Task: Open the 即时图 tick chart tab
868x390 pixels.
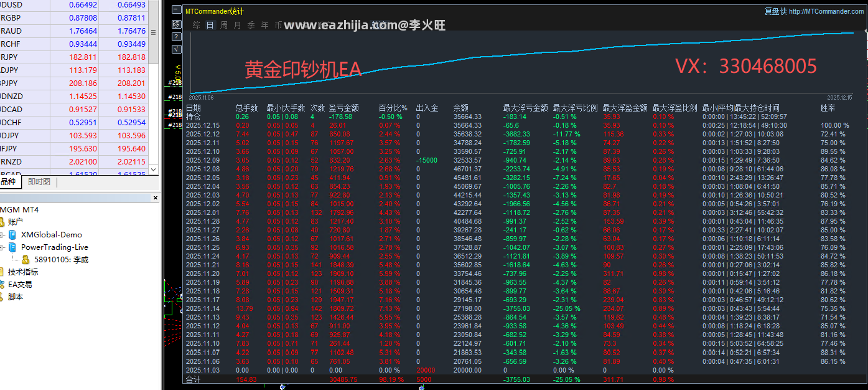Action: click(39, 182)
